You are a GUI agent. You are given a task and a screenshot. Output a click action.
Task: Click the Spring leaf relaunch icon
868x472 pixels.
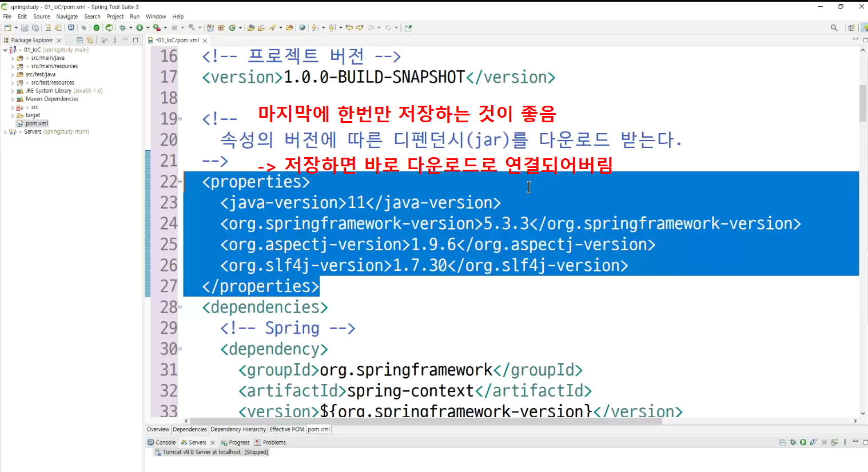109,27
